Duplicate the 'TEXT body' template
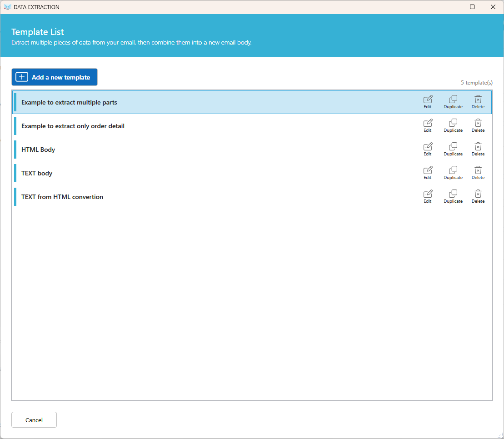 pos(453,173)
